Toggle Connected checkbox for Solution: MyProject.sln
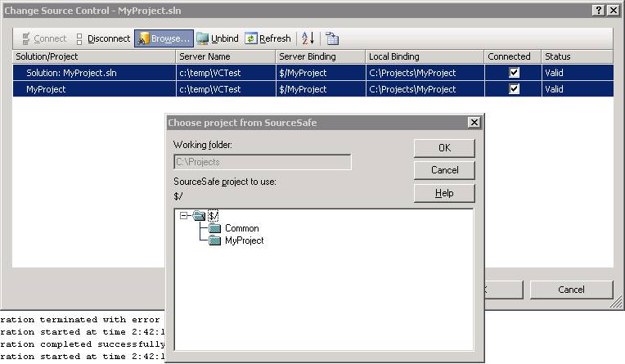625x364 pixels. click(x=514, y=73)
